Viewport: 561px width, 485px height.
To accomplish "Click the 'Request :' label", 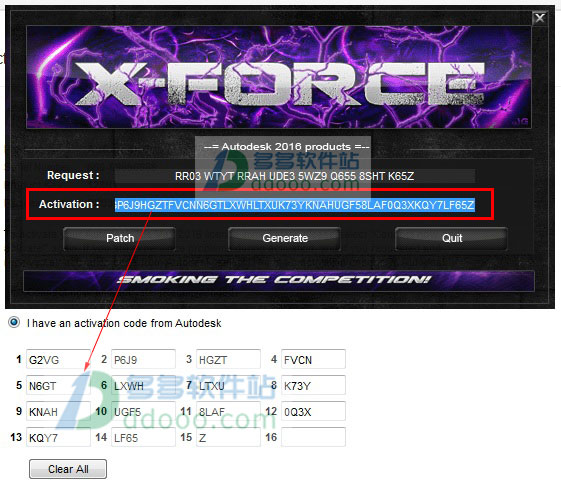I will click(73, 175).
